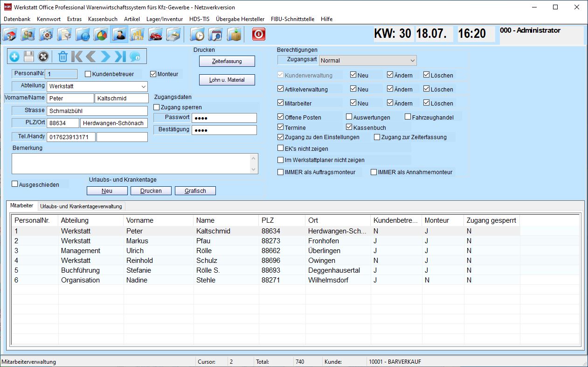Click the red power exit icon
Viewport: 588px width, 367px height.
(x=258, y=35)
